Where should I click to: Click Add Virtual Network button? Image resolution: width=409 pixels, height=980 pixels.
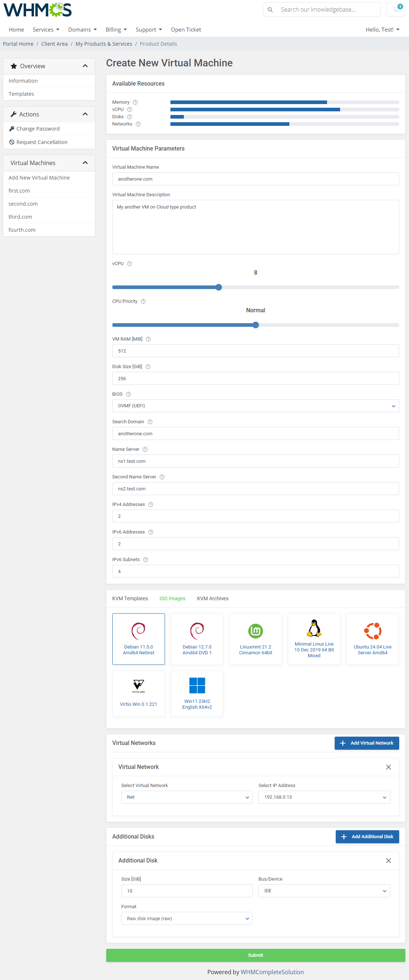pos(367,743)
